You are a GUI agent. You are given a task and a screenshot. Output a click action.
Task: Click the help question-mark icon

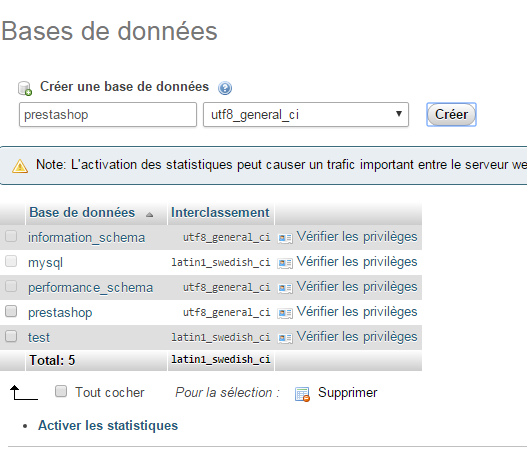[x=225, y=88]
